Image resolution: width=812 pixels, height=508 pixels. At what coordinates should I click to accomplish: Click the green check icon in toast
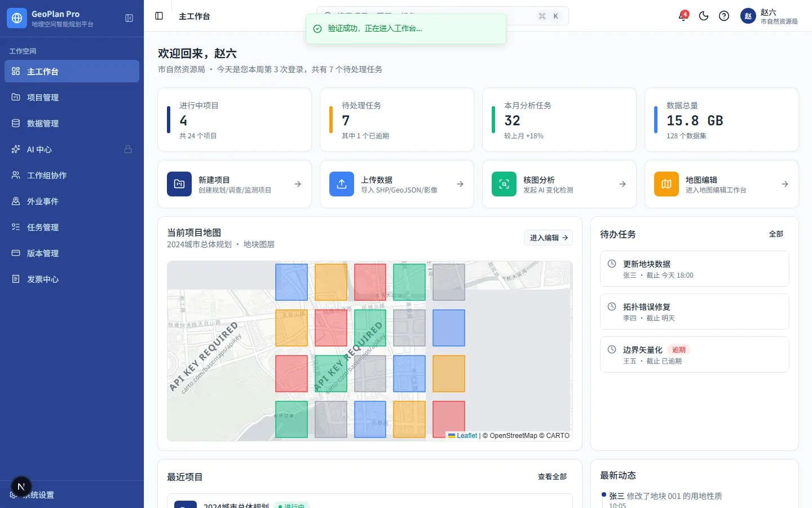(x=317, y=28)
